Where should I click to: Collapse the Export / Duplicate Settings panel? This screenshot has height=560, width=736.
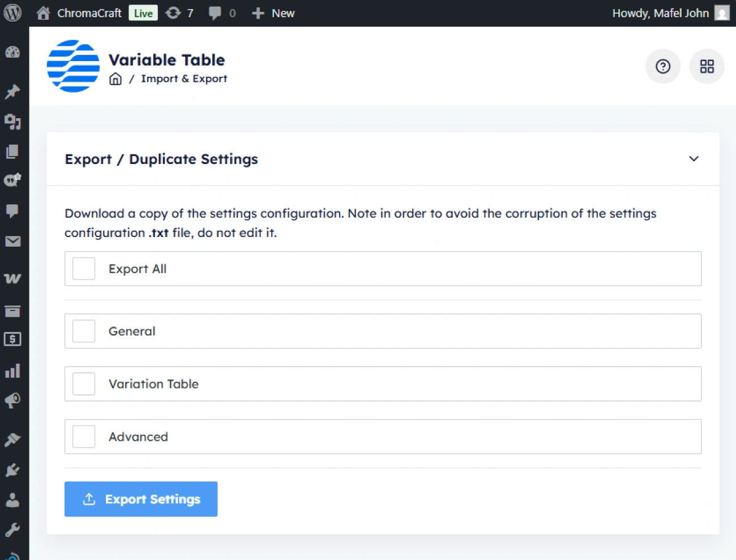694,159
